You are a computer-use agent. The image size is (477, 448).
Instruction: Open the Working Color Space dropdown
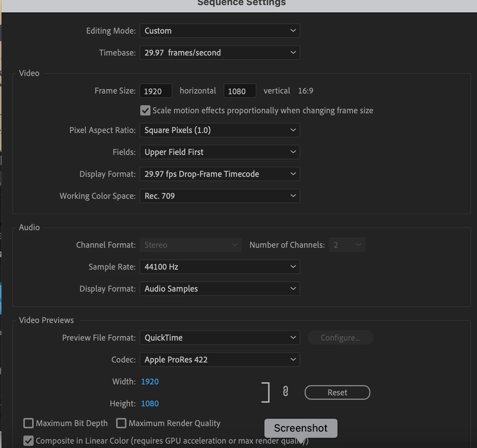pos(220,196)
